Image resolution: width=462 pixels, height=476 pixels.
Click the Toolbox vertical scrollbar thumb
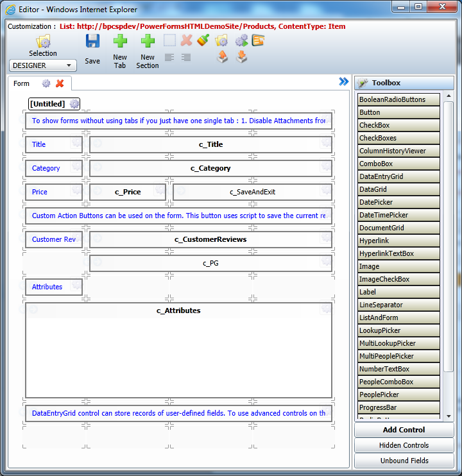449,237
